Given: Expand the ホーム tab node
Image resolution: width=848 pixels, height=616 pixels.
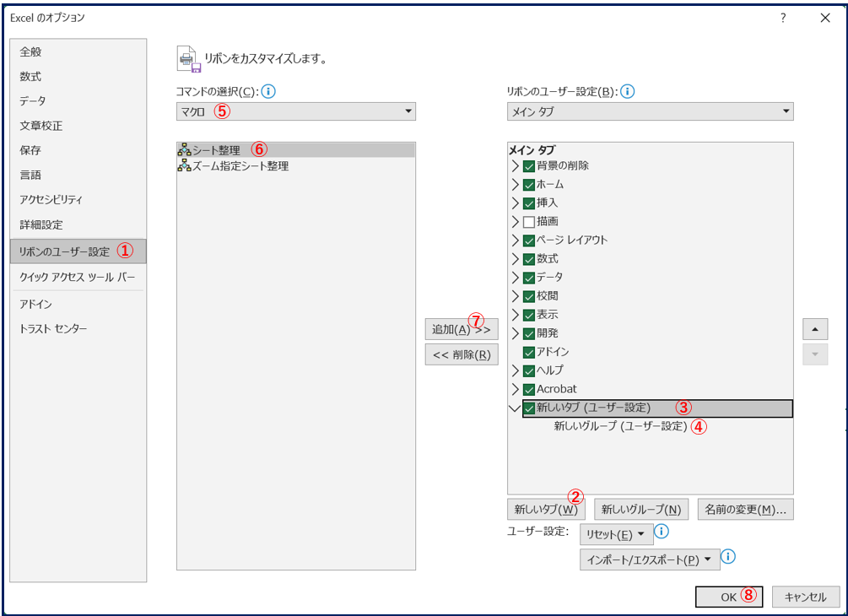Looking at the screenshot, I should pos(515,185).
